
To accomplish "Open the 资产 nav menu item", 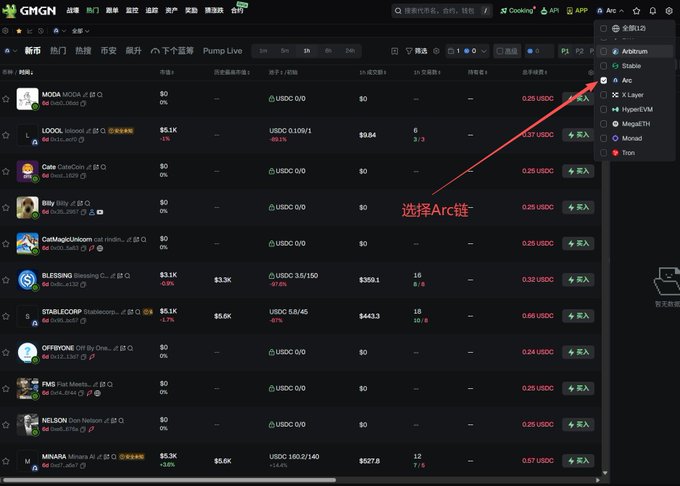I will pos(171,10).
